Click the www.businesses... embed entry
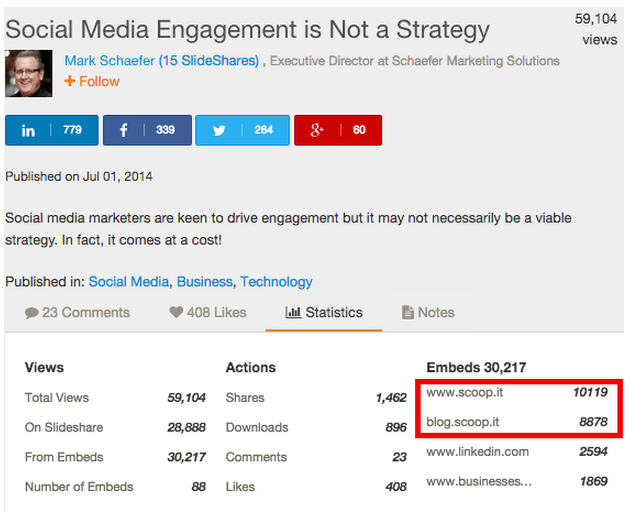 tap(479, 481)
